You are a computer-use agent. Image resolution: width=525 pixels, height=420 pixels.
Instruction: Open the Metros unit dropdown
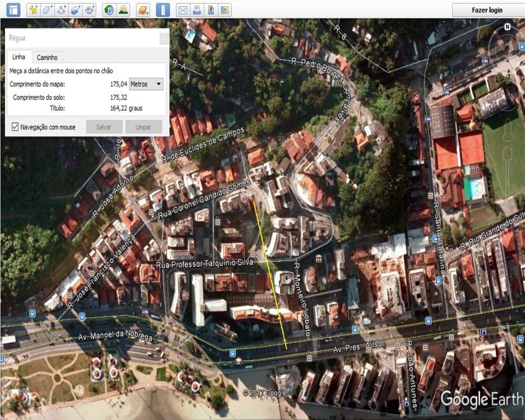[146, 84]
